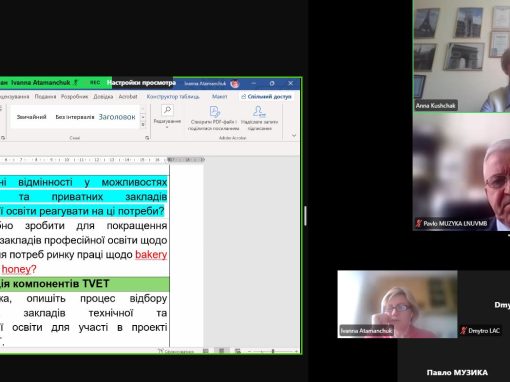510x382 pixels.
Task: Click the highlighted text приватних
Action: [x=77, y=197]
